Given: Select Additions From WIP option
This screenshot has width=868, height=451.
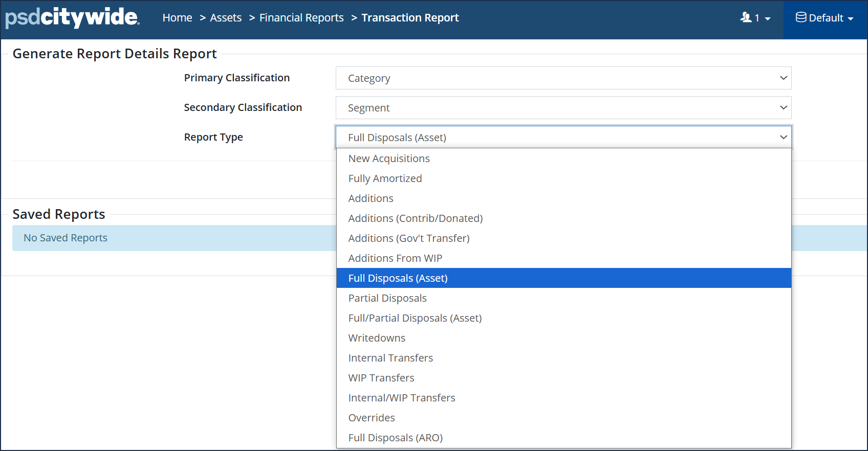Looking at the screenshot, I should [395, 258].
